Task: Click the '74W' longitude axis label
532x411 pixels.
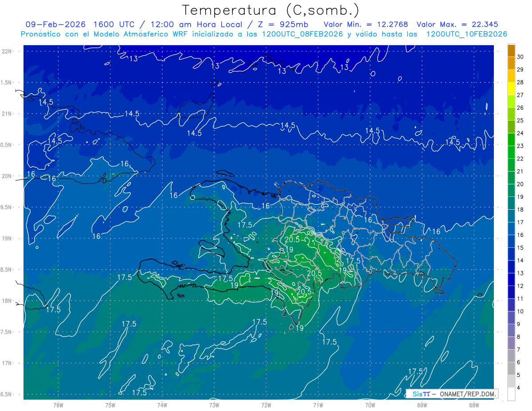Action: pos(162,405)
